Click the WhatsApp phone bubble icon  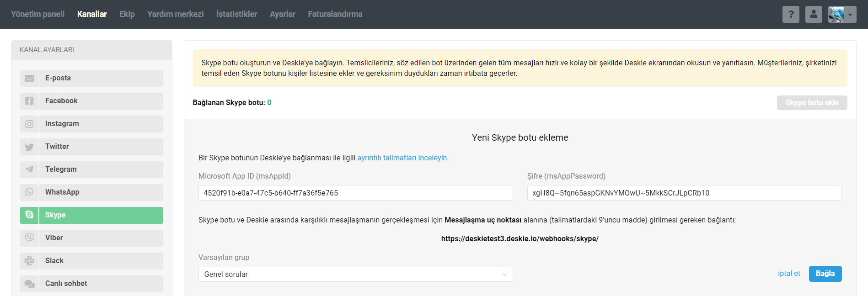[29, 192]
